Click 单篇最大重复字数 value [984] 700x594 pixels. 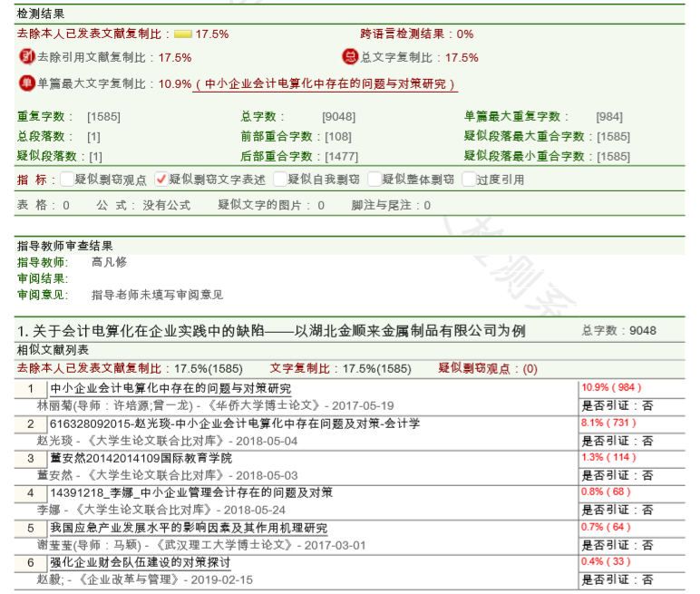click(609, 117)
